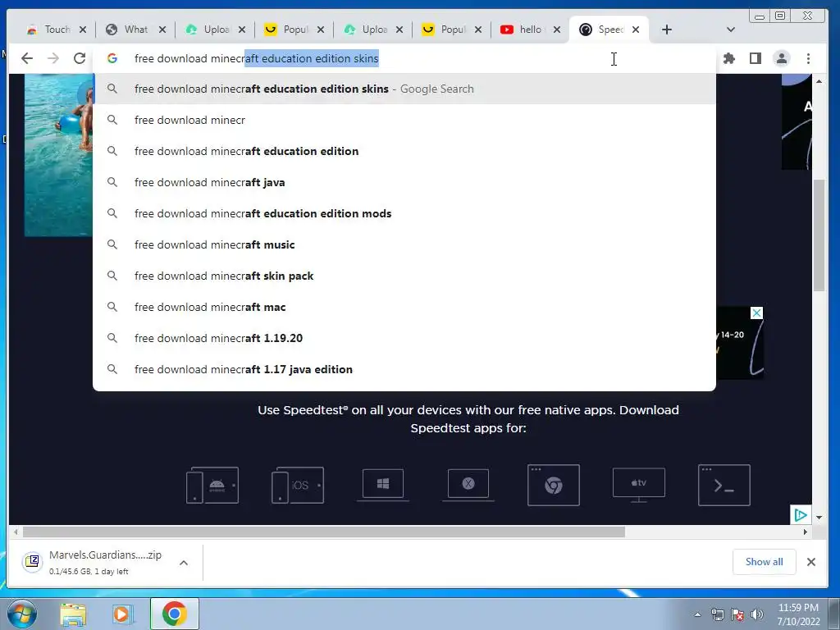This screenshot has height=630, width=840.
Task: Close the hello YouTube tab
Action: pos(557,30)
